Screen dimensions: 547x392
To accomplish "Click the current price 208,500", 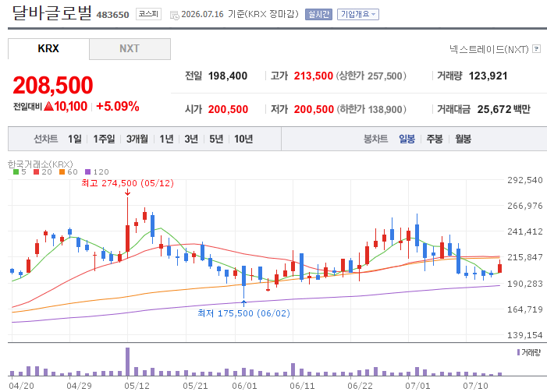I will click(53, 85).
